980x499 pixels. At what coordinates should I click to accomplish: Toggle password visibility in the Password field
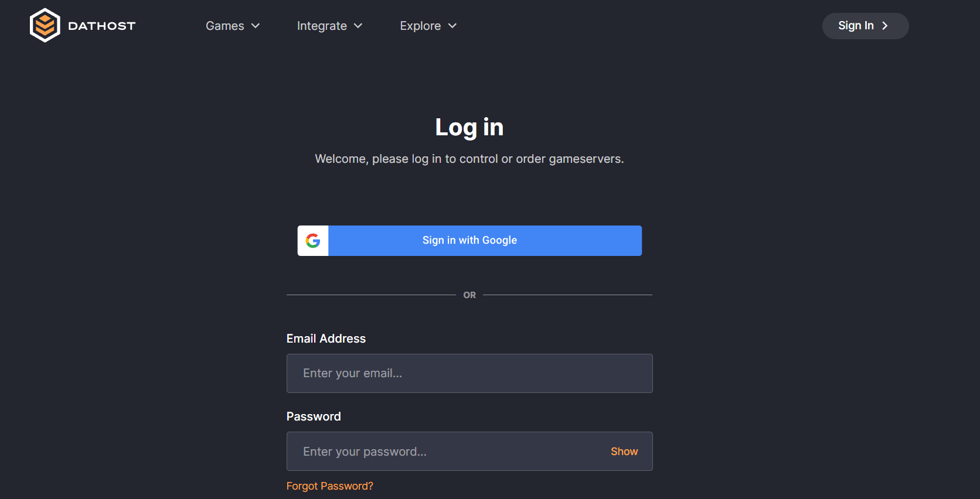[624, 451]
